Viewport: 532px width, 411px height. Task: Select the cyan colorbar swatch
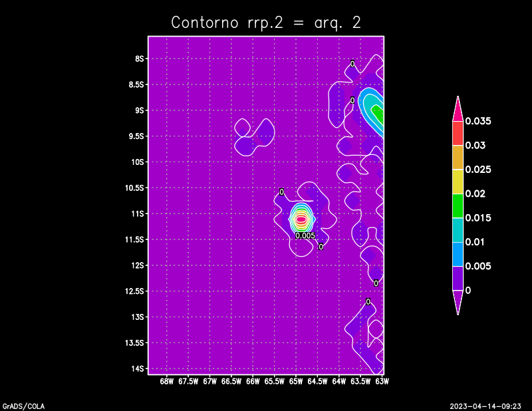pos(458,229)
